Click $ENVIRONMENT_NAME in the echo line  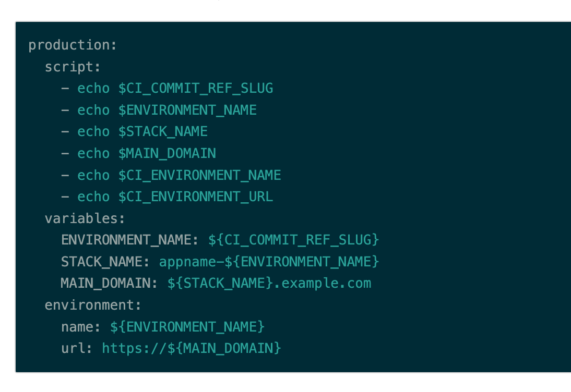point(187,111)
